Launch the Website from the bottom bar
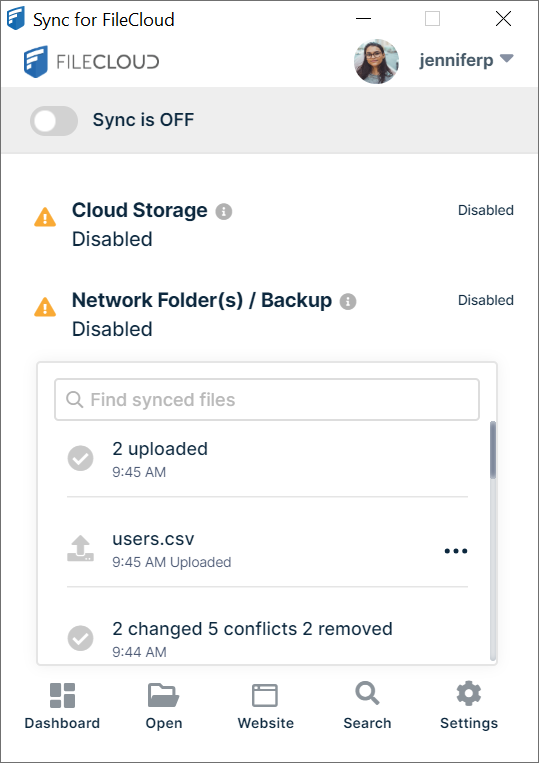 pyautogui.click(x=266, y=706)
